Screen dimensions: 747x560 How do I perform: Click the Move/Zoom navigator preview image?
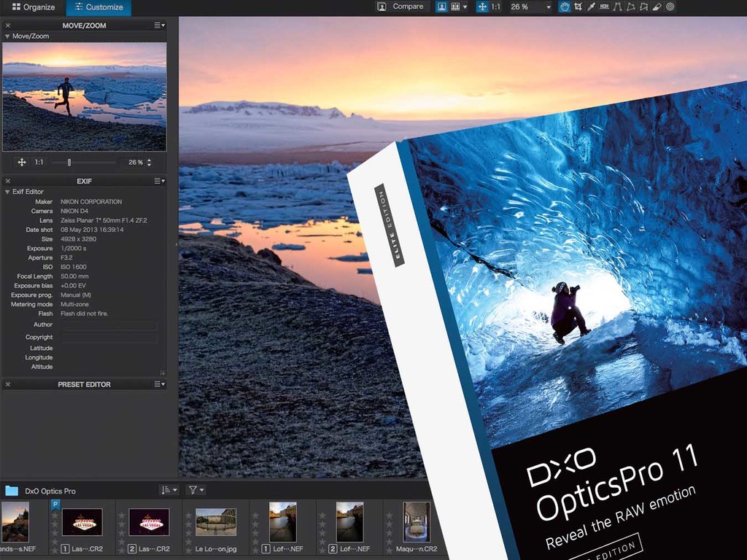click(x=85, y=97)
